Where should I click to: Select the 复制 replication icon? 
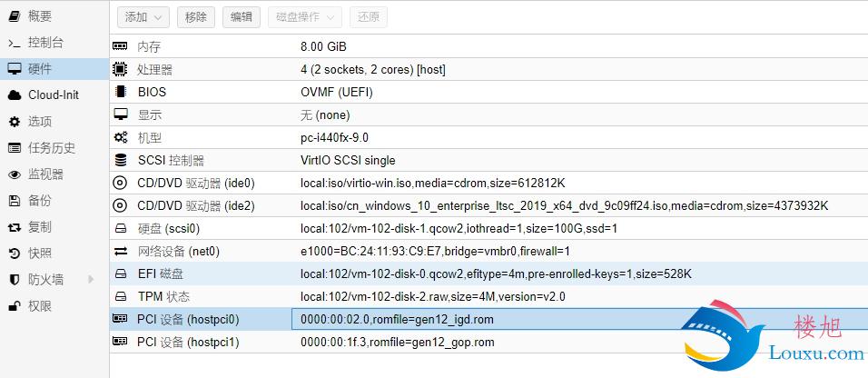15,227
